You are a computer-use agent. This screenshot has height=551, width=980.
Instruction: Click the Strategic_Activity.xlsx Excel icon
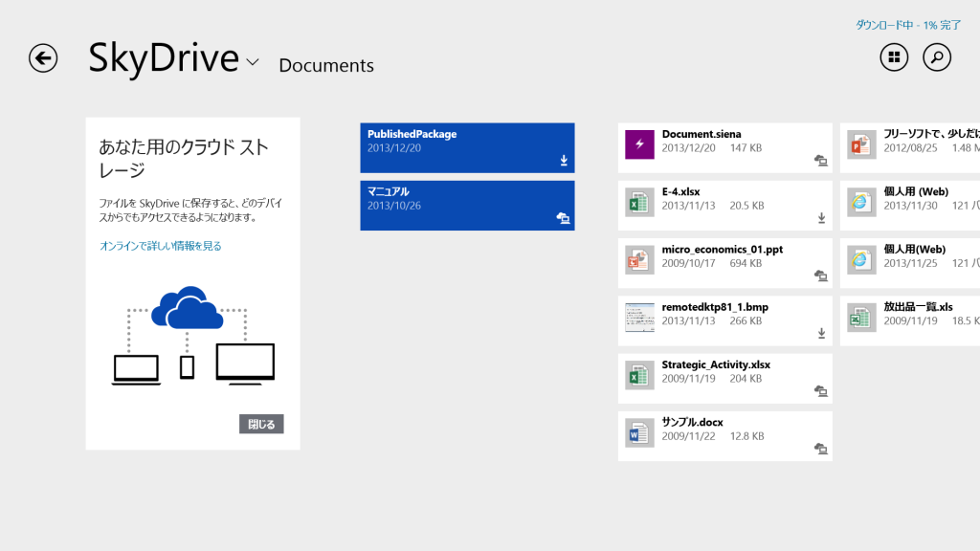click(639, 375)
